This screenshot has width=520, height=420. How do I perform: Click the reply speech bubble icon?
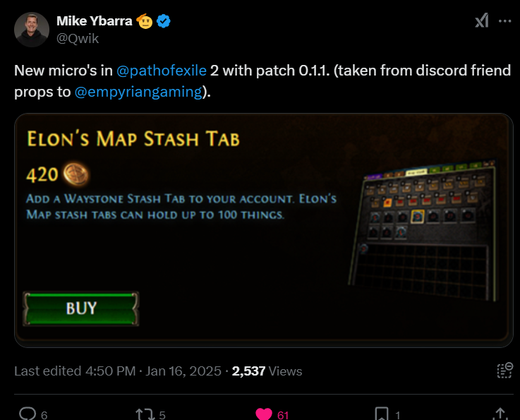coord(28,414)
